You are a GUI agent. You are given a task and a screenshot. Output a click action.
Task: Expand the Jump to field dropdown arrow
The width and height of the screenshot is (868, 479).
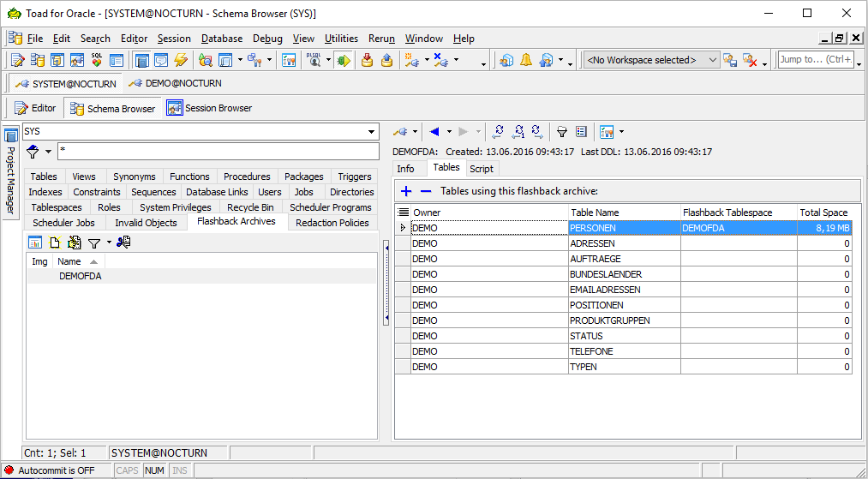click(859, 64)
